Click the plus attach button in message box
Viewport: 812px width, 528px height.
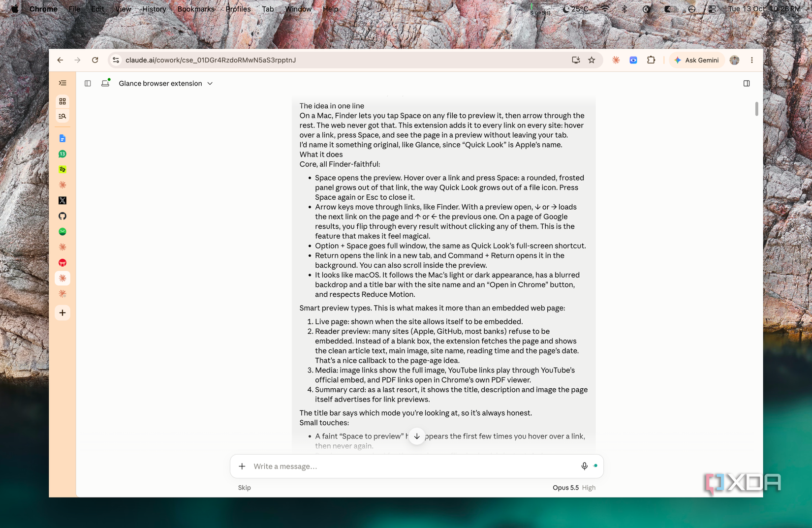point(242,466)
